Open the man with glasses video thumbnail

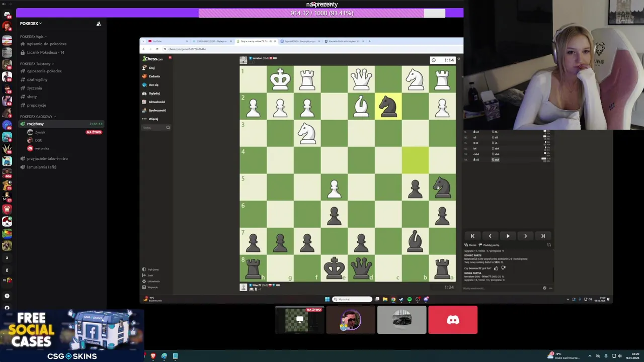(351, 320)
